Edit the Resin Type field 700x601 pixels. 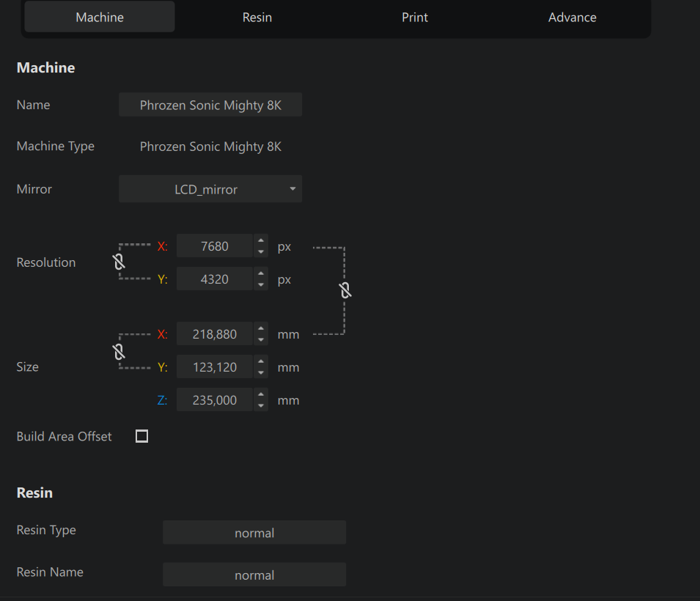[x=254, y=533]
